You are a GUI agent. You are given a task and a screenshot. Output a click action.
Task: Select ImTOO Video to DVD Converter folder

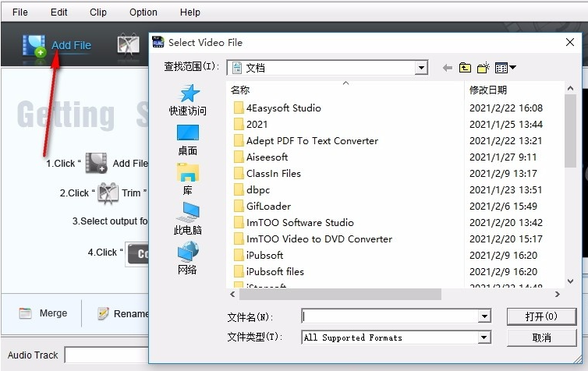[x=313, y=238]
